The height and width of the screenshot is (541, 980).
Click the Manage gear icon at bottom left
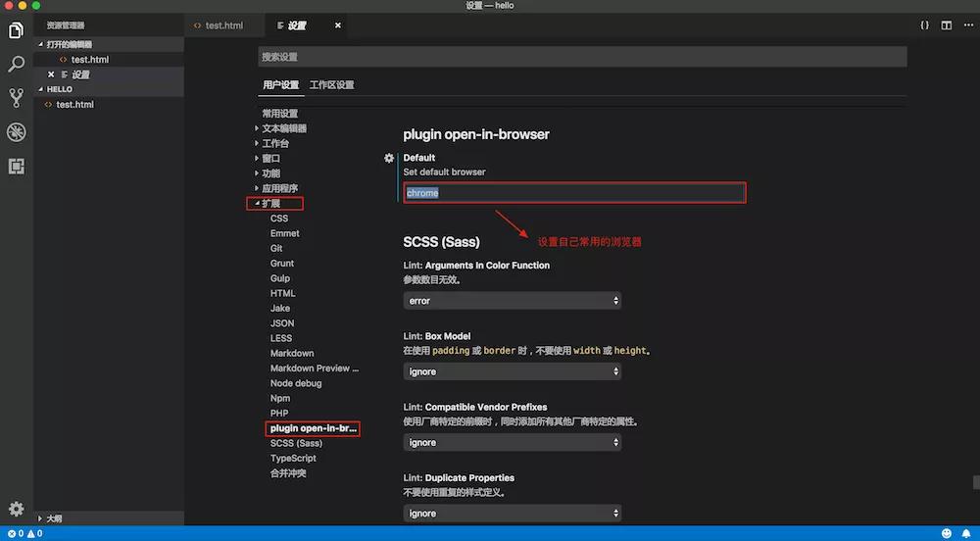[x=16, y=509]
